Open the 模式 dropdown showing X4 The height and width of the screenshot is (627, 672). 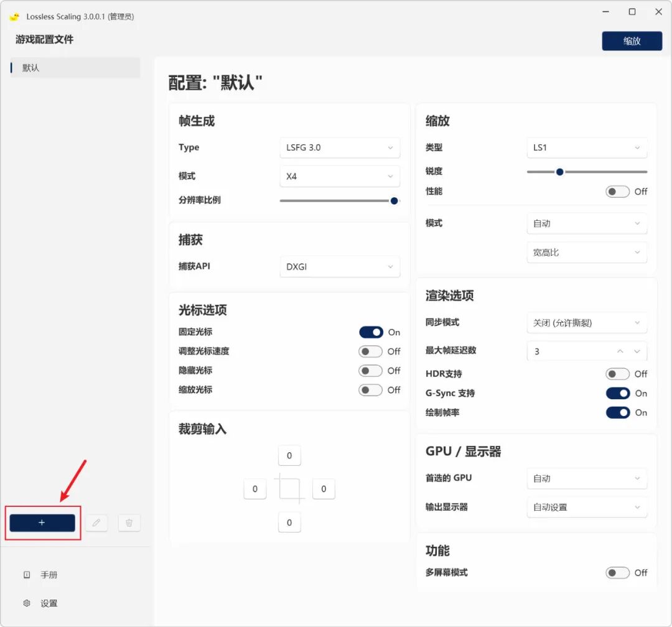[x=339, y=176]
